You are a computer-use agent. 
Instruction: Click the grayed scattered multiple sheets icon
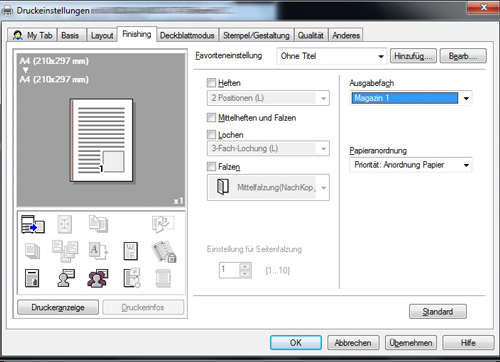point(65,251)
